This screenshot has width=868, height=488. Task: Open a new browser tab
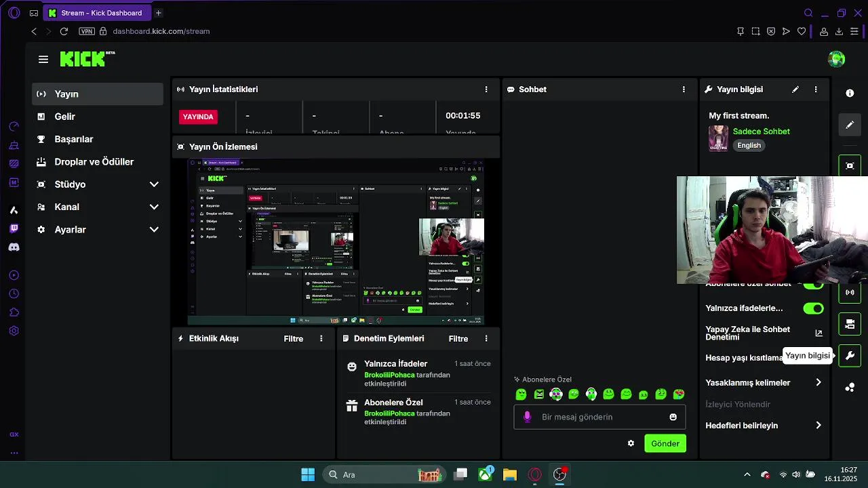[x=159, y=13]
